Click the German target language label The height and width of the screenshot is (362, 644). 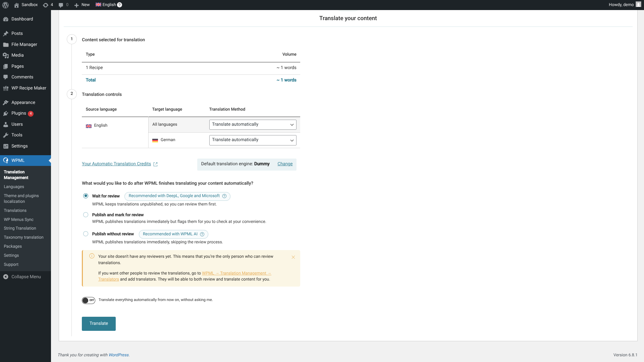tap(168, 140)
